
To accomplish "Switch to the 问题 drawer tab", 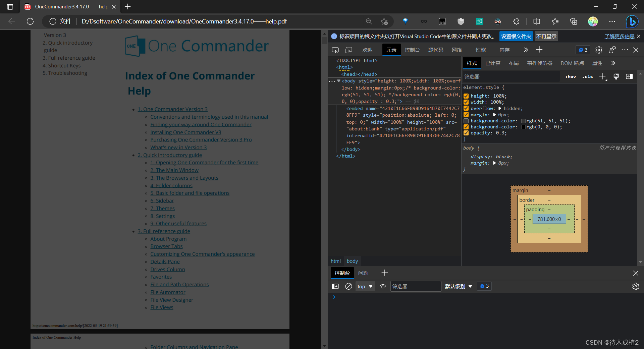I will tap(363, 273).
